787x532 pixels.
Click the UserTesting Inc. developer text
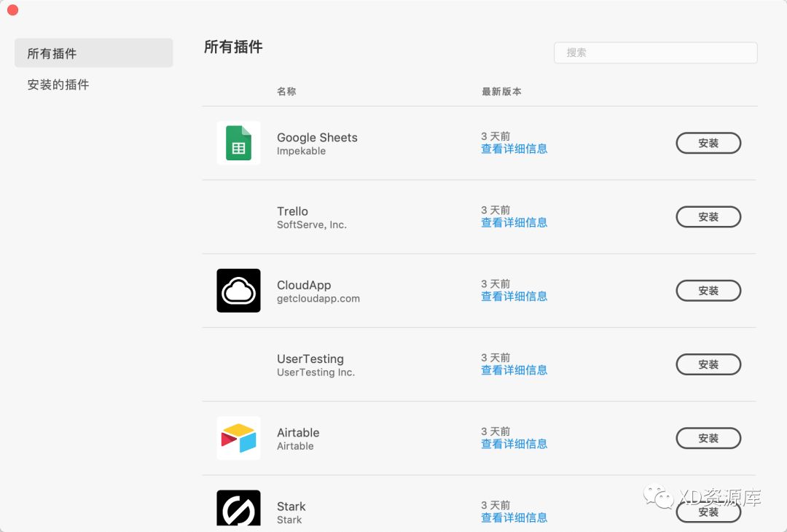tap(316, 372)
